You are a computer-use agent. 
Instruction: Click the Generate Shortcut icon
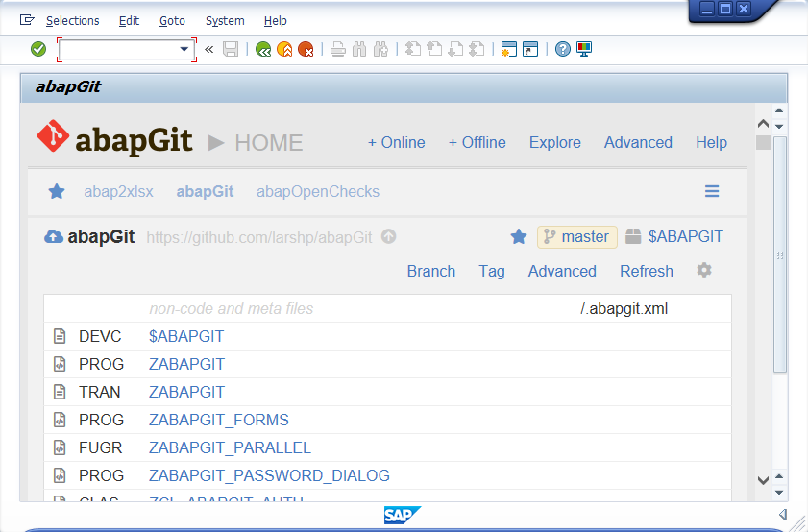(x=530, y=49)
